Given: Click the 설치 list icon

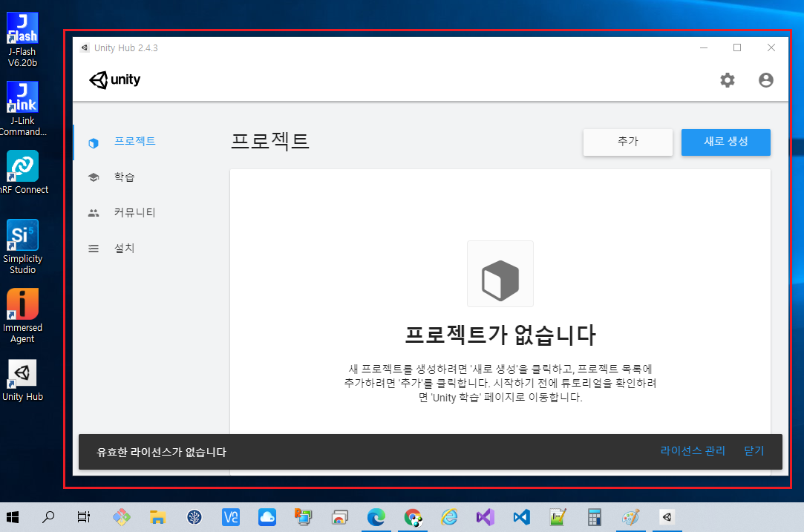Looking at the screenshot, I should tap(94, 249).
